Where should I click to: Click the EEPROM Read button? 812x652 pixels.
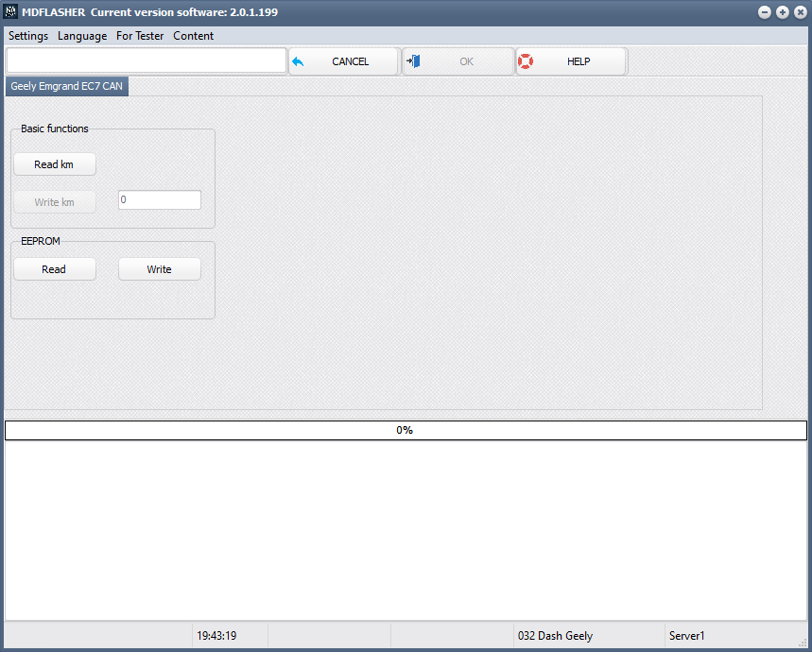click(x=54, y=269)
